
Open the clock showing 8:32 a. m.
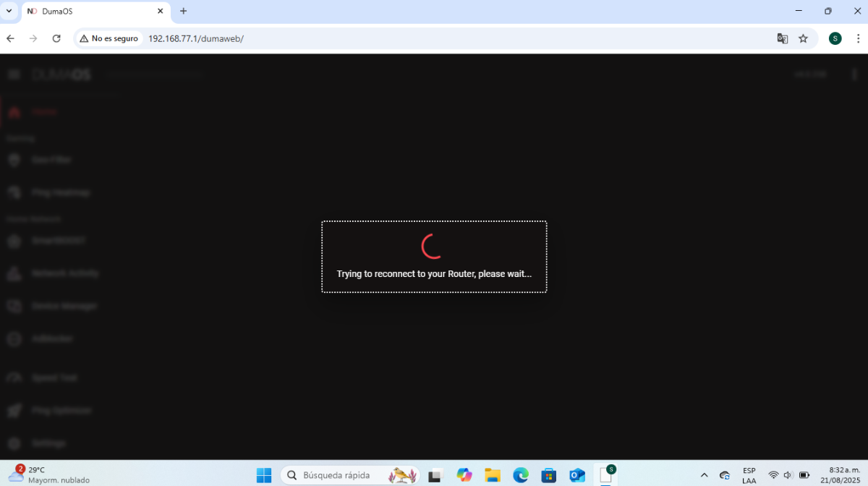coord(840,475)
